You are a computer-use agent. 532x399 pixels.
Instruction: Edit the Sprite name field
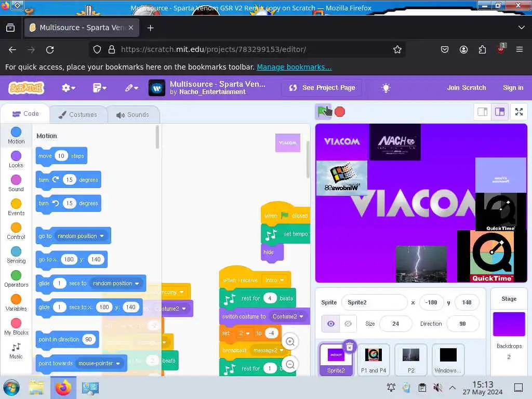[x=374, y=302]
